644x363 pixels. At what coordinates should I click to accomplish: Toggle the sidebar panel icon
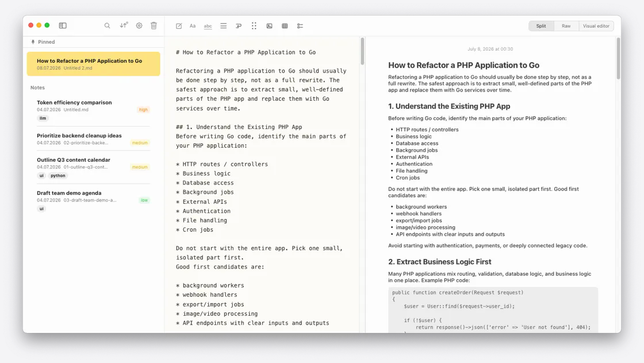tap(63, 25)
